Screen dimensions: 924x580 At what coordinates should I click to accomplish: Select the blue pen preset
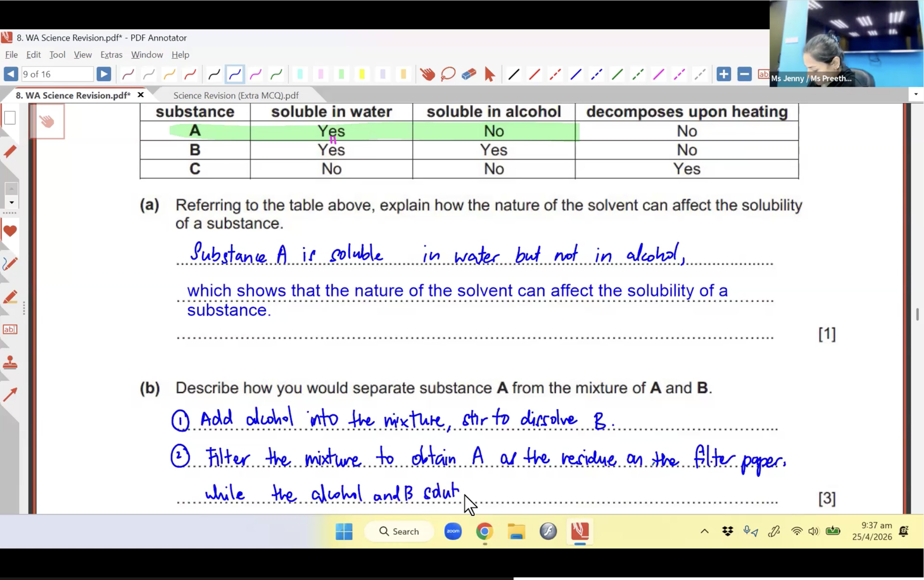[x=235, y=75]
